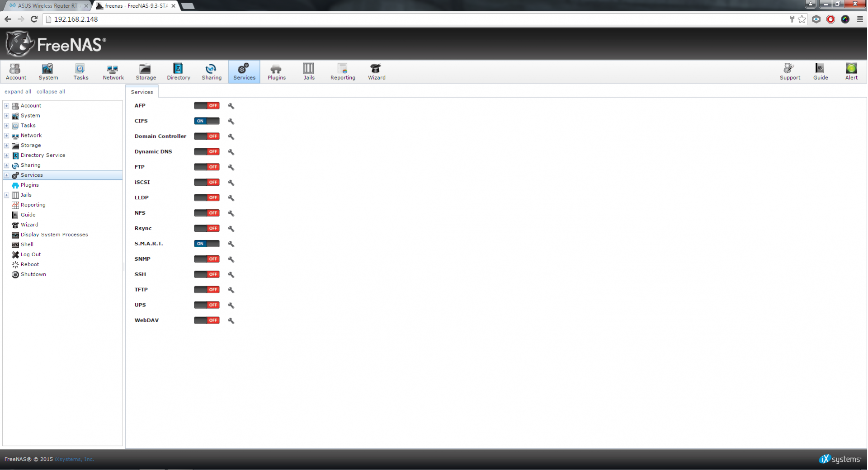Viewport: 868px width, 470px height.
Task: Enable the NFS service toggle
Action: click(207, 213)
